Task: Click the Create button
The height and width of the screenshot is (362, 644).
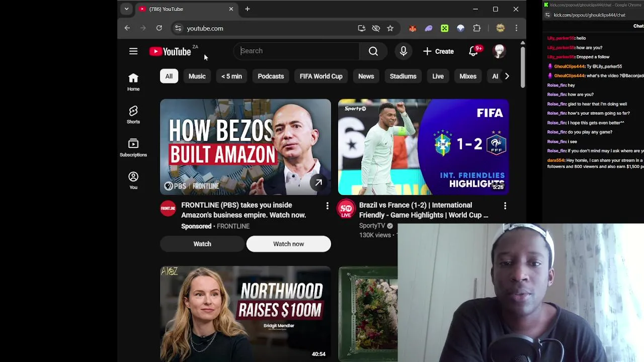Action: tap(439, 51)
